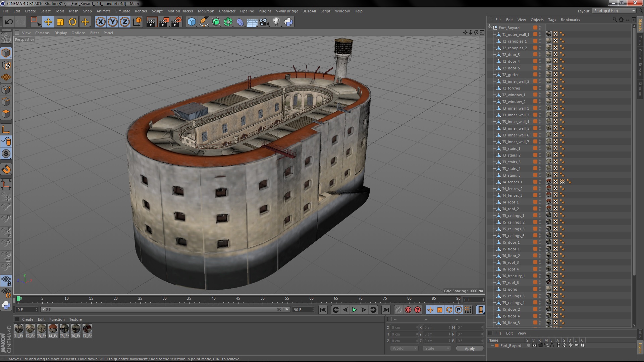Click the Object Manager search icon
The image size is (644, 362).
614,20
